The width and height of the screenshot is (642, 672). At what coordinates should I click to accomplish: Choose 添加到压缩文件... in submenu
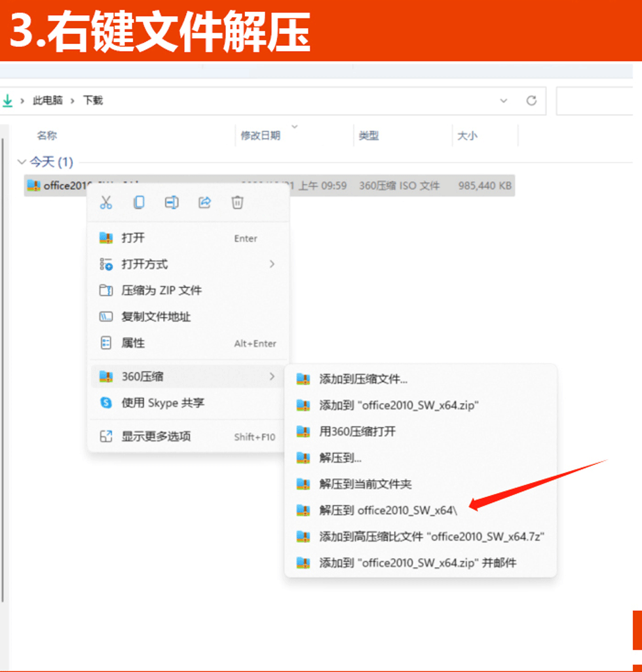click(421, 379)
